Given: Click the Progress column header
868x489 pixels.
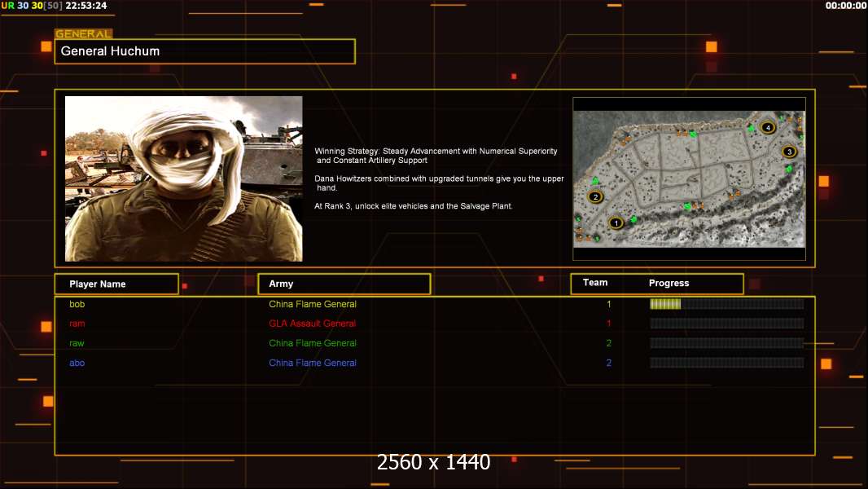Looking at the screenshot, I should (x=669, y=283).
